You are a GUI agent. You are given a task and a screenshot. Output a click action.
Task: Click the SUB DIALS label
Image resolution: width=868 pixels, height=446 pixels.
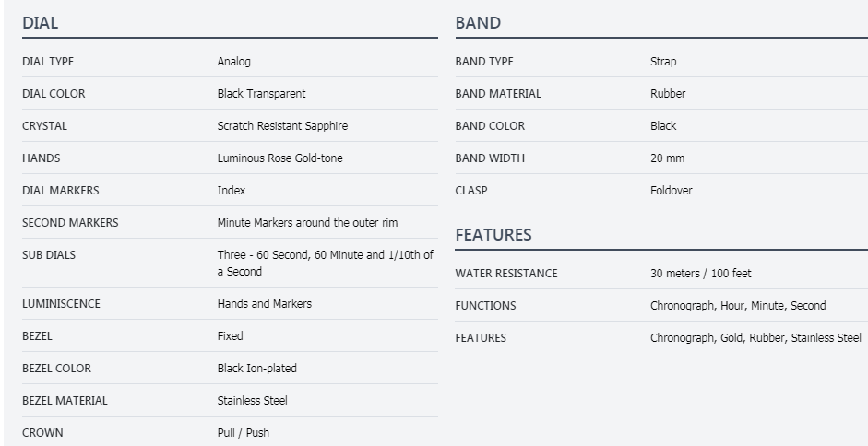(49, 255)
